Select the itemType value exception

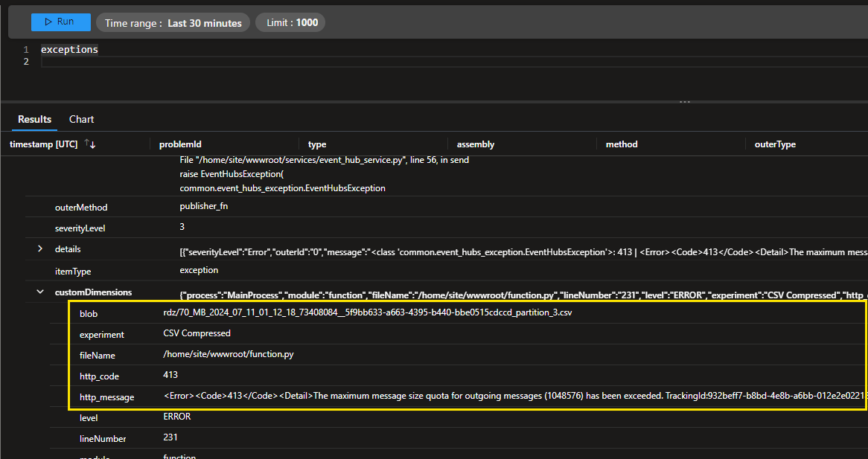(x=199, y=271)
